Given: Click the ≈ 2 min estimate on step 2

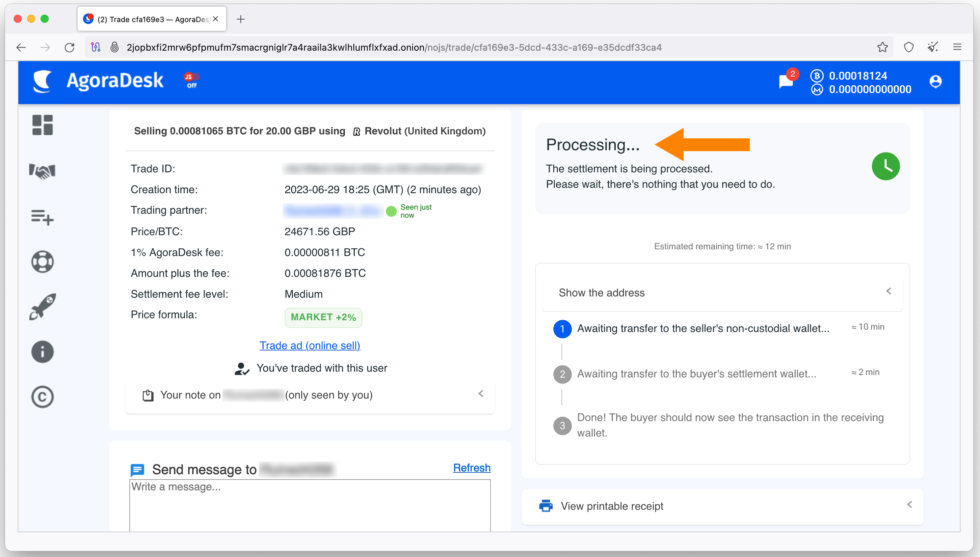Looking at the screenshot, I should (865, 372).
